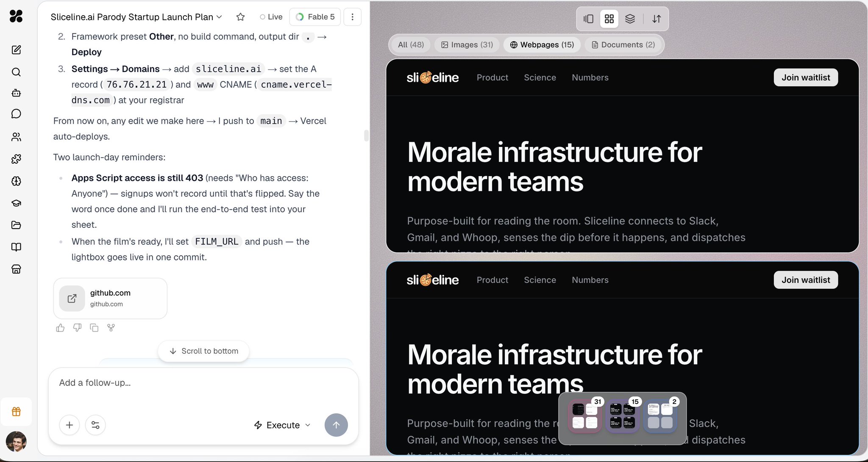Click Science in the second webpage preview
The height and width of the screenshot is (462, 868).
coord(540,280)
